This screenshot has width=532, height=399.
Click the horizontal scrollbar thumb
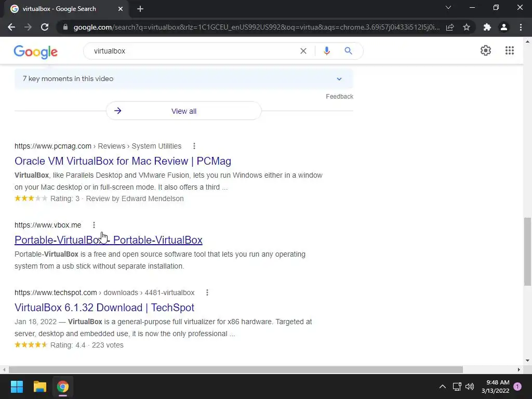tap(235, 369)
